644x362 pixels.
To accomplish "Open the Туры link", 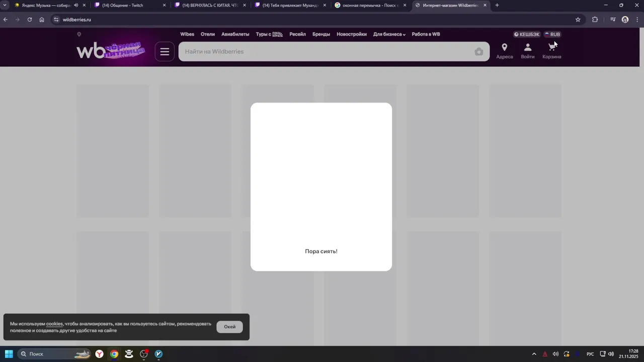I will pos(269,34).
